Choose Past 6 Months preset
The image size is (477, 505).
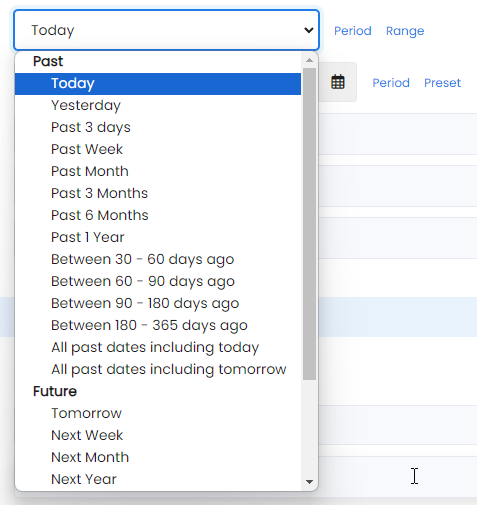[158, 215]
